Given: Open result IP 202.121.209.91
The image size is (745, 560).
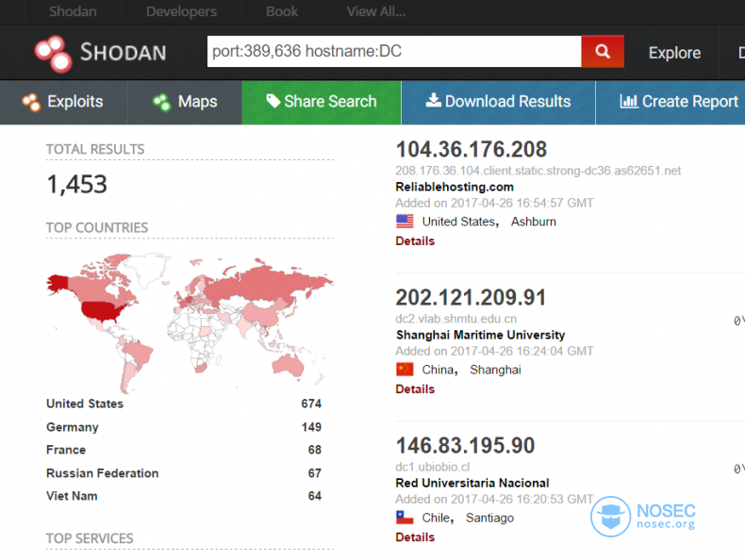Looking at the screenshot, I should pyautogui.click(x=471, y=297).
